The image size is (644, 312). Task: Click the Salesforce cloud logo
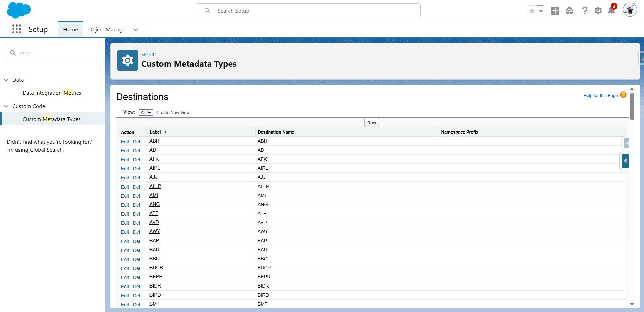pos(18,10)
